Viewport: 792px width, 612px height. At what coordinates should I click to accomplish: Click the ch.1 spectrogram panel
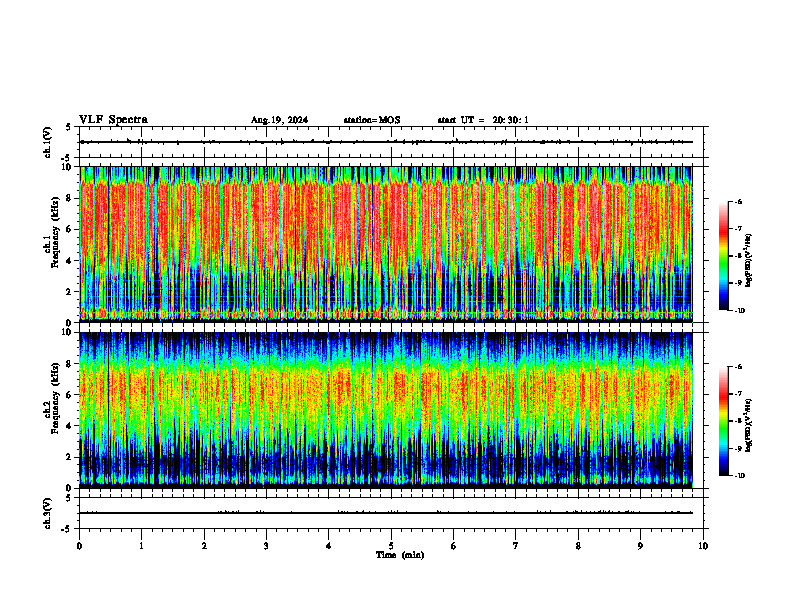pos(386,244)
